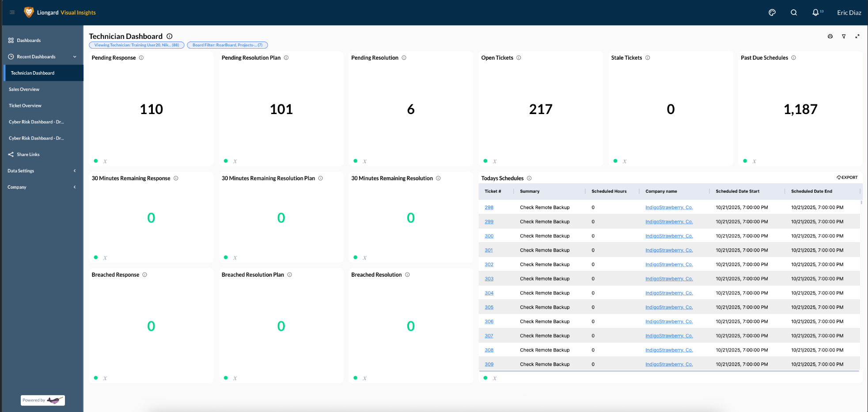Image resolution: width=868 pixels, height=412 pixels.
Task: Open Share Links in sidebar
Action: click(28, 154)
